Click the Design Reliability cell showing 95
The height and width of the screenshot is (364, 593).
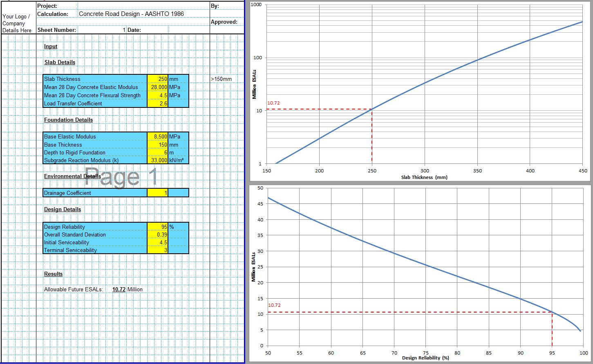157,227
